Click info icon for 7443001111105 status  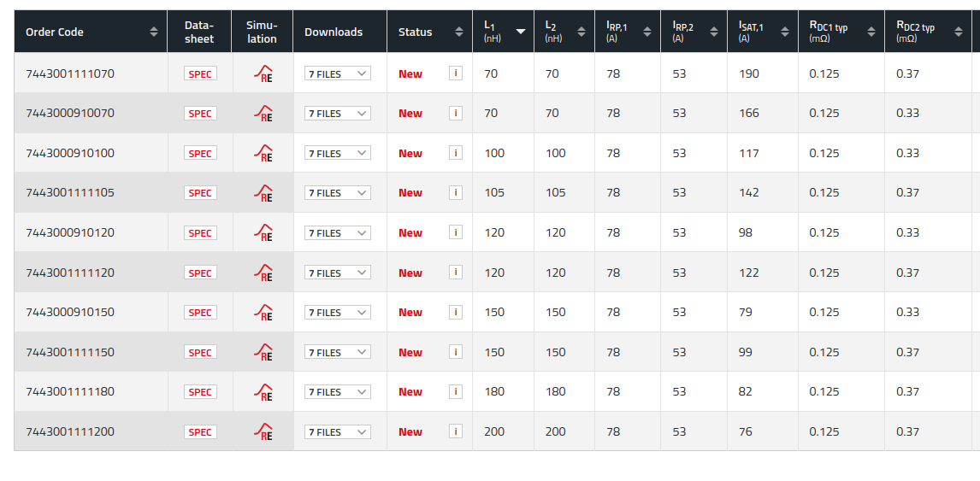[456, 192]
